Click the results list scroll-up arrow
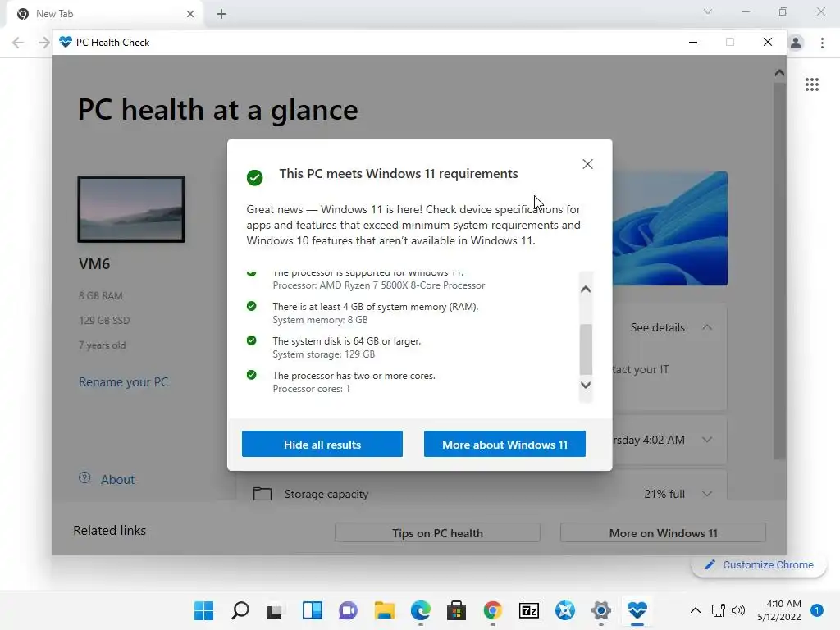 tap(586, 290)
